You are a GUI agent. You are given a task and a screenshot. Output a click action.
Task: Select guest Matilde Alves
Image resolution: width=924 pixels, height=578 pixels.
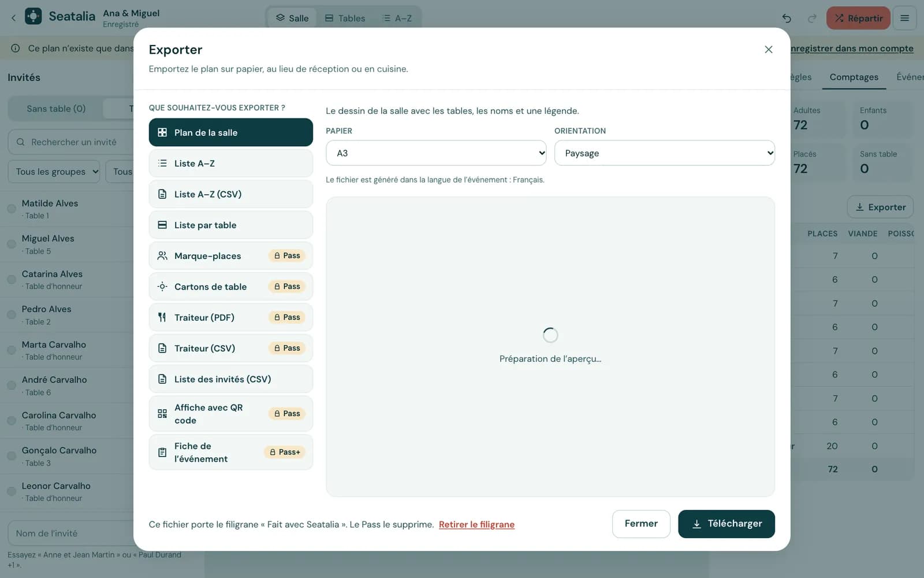click(x=67, y=209)
